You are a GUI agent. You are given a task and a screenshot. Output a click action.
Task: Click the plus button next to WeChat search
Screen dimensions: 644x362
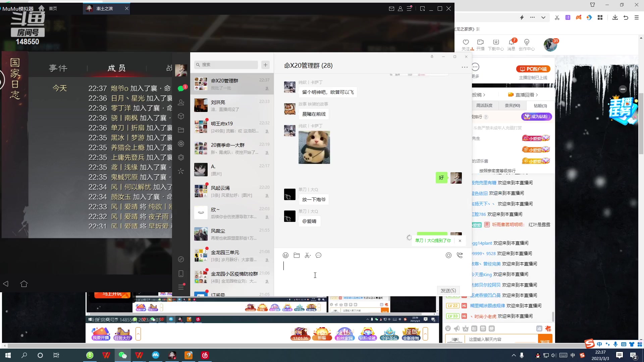tap(266, 65)
